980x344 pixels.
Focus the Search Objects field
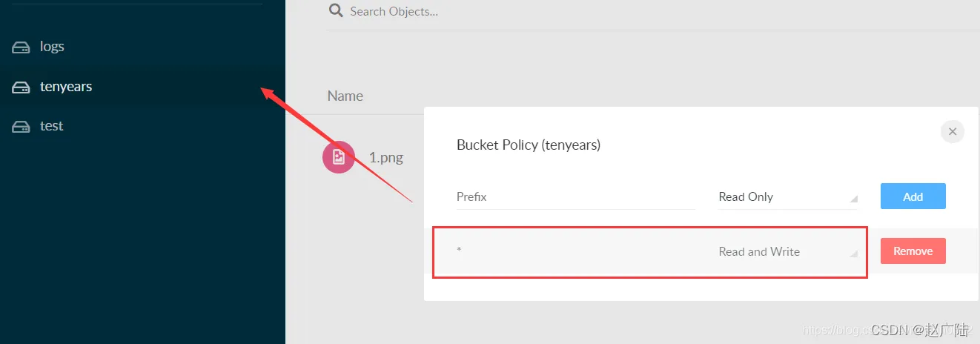click(x=445, y=11)
